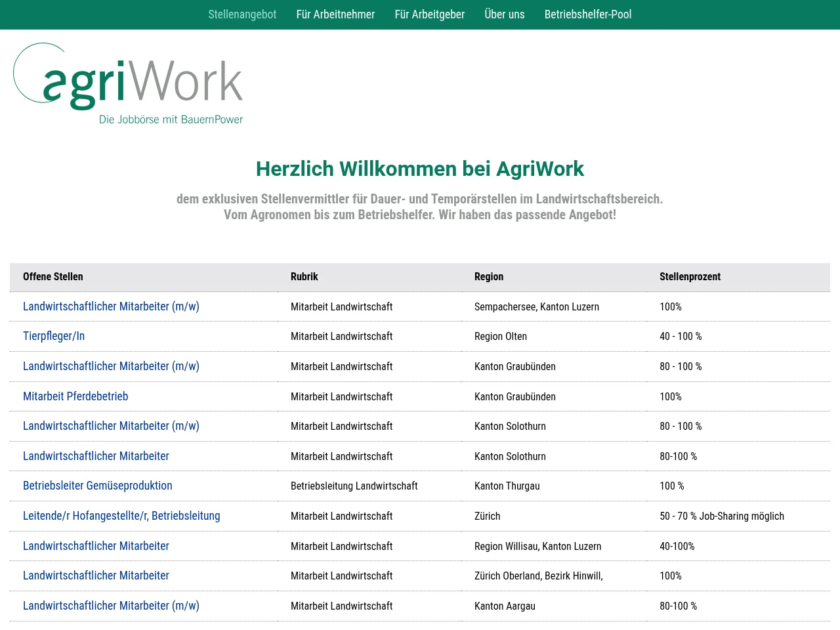This screenshot has height=630, width=840.
Task: Open Landwirtschaftlicher Mitarbeiter (m/w) in Kanton Solothurn
Action: coord(111,426)
